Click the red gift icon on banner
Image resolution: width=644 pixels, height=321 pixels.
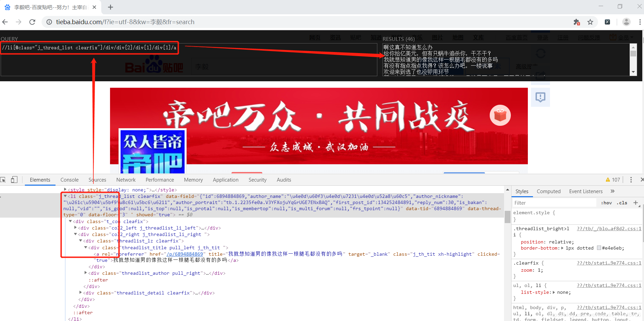click(500, 116)
